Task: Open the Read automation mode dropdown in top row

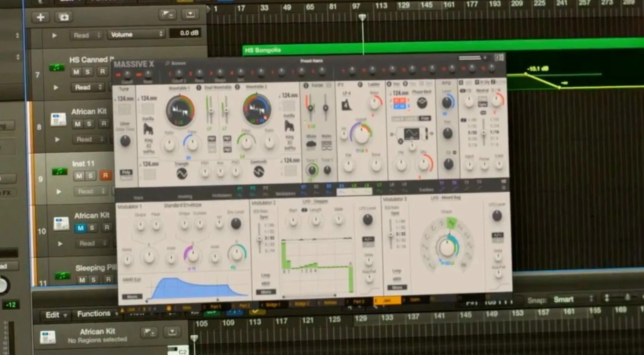Action: [x=86, y=35]
